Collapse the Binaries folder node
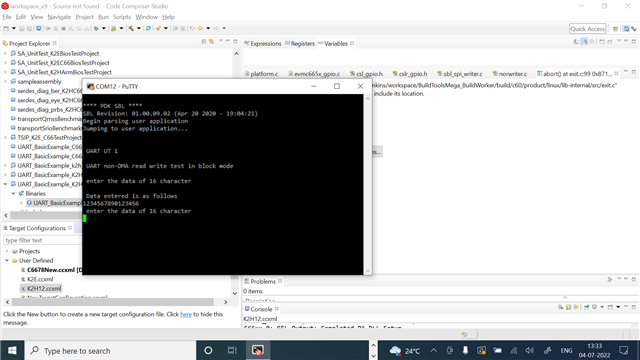 (13, 193)
